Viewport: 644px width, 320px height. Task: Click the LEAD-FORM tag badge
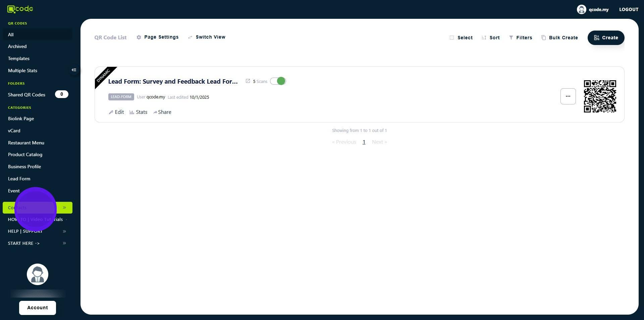[x=121, y=97]
